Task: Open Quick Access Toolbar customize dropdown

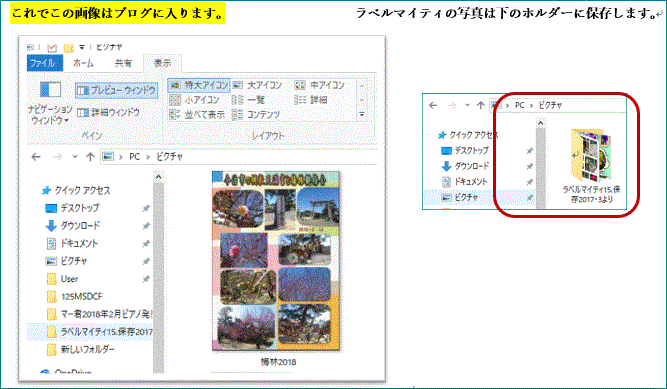Action: (x=82, y=47)
